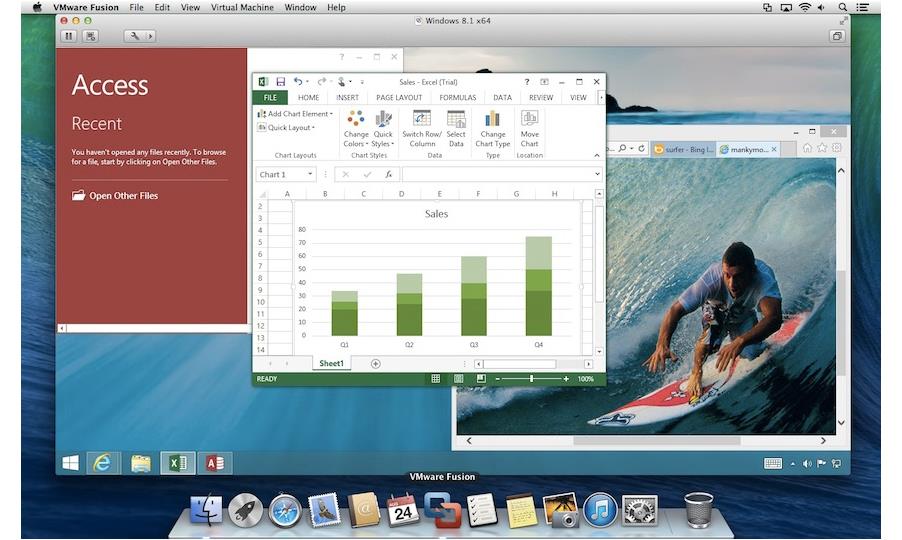Click refresh icon in browser address bar
This screenshot has height=540, width=902.
tap(641, 148)
